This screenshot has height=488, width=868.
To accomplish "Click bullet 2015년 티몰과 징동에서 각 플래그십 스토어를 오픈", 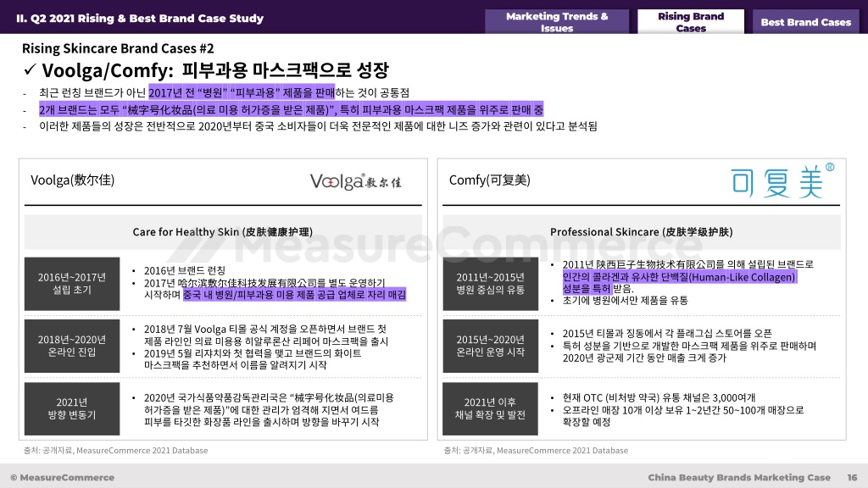I will (x=667, y=333).
